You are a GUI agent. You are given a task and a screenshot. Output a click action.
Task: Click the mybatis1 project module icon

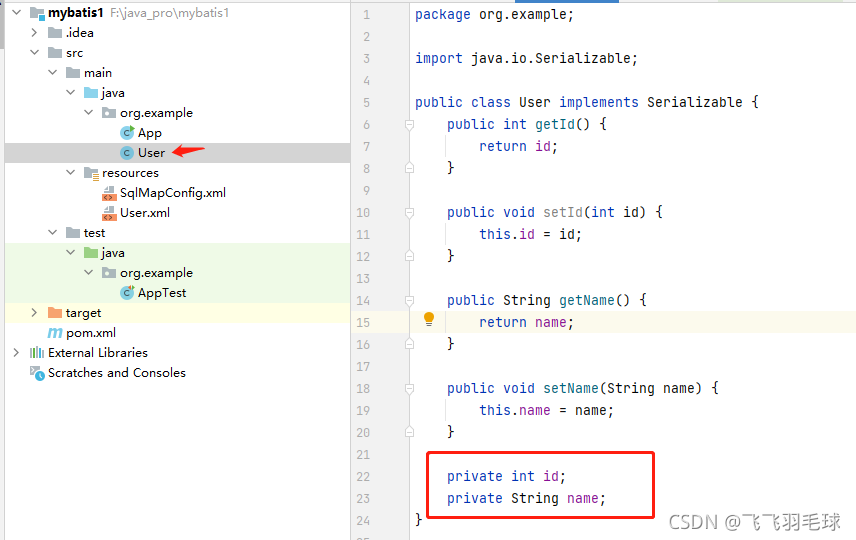pyautogui.click(x=37, y=14)
